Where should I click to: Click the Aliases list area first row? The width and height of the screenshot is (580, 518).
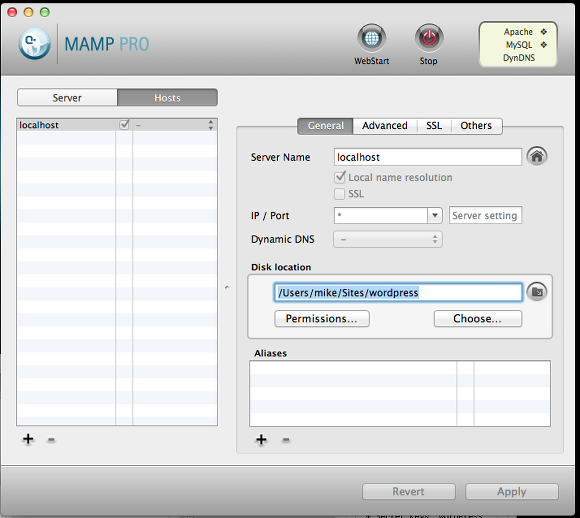tap(399, 368)
